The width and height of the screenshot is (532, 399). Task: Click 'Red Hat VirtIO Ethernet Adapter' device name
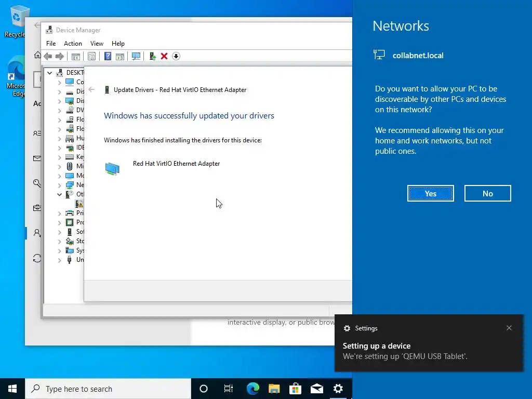pos(177,164)
